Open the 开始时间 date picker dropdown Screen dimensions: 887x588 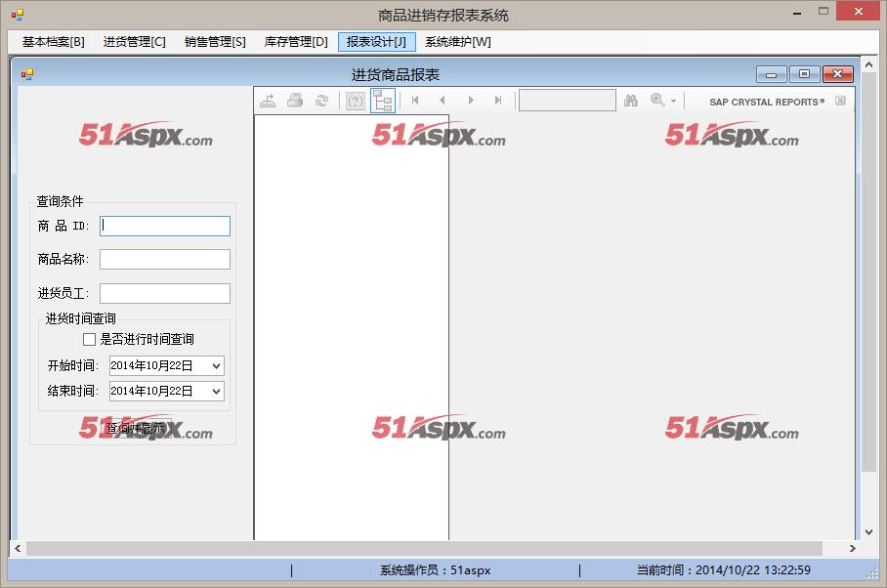pyautogui.click(x=216, y=366)
